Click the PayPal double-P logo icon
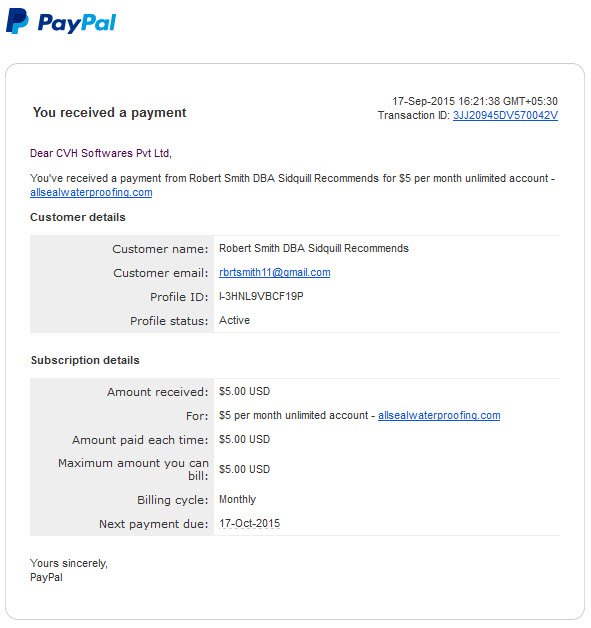Screen dimensions: 591x628 point(17,21)
